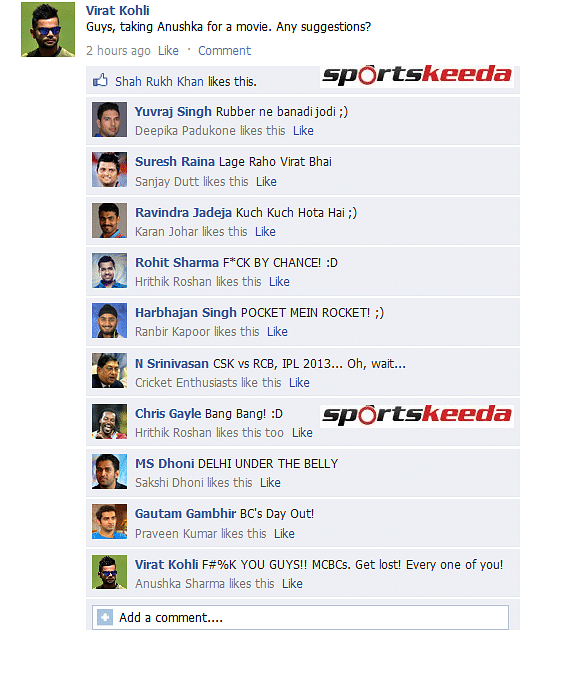Screen dimensions: 570x690
Task: Click N Srinivasan's comment avatar
Action: (x=109, y=371)
